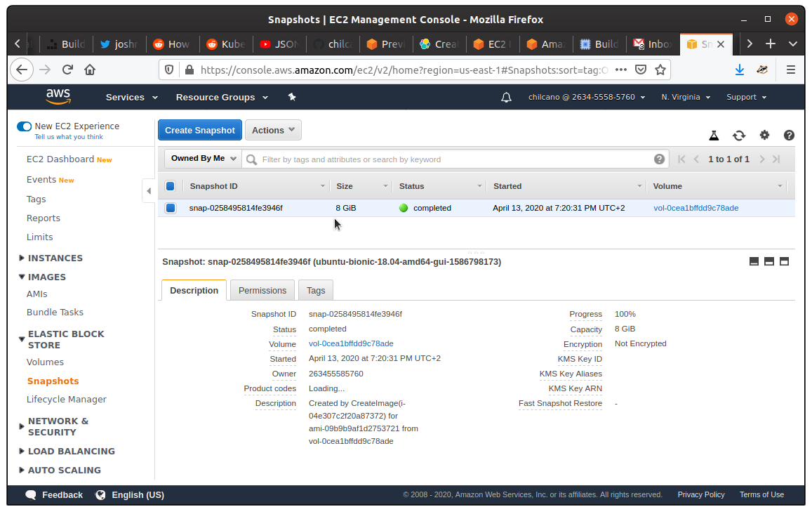Screen dimensions: 812x512
Task: Uncheck snap-0258495814fe3946f row checkbox
Action: pyautogui.click(x=171, y=208)
